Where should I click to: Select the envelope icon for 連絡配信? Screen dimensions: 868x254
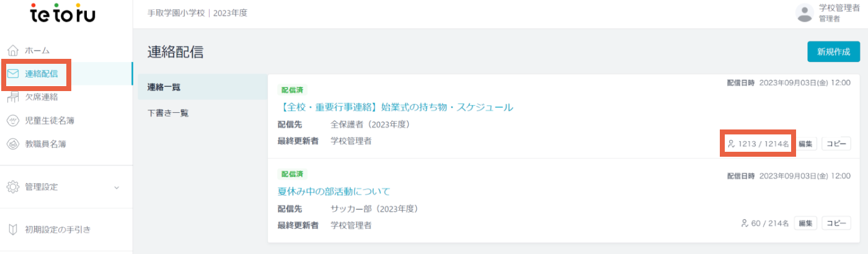pos(13,74)
